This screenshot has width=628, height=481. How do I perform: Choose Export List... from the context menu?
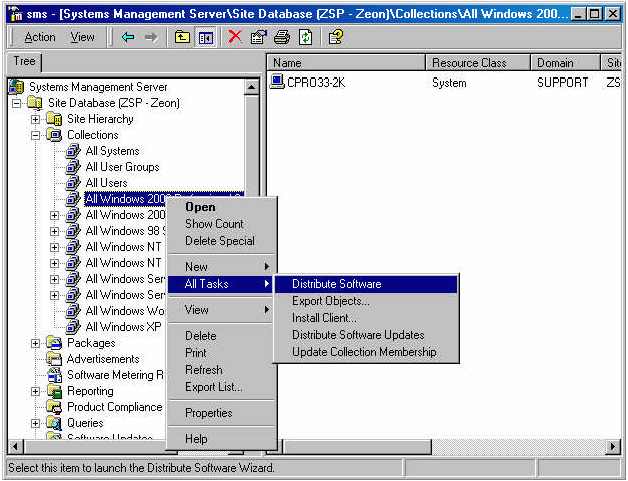221,387
